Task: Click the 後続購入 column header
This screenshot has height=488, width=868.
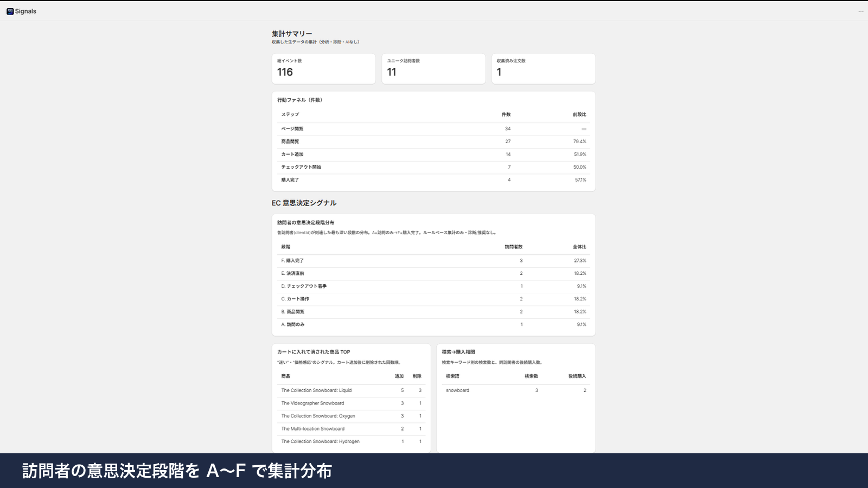Action: 577,376
